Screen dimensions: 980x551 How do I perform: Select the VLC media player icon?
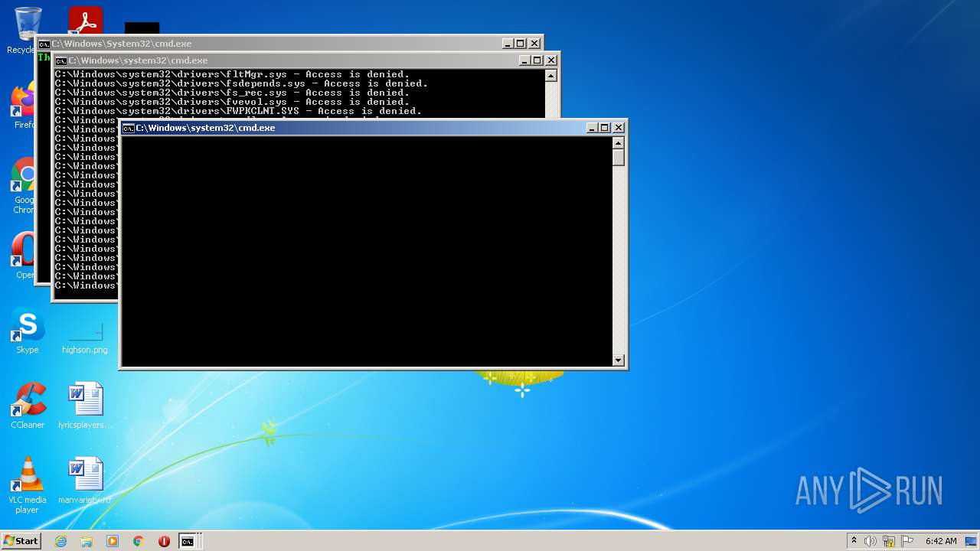click(x=28, y=485)
